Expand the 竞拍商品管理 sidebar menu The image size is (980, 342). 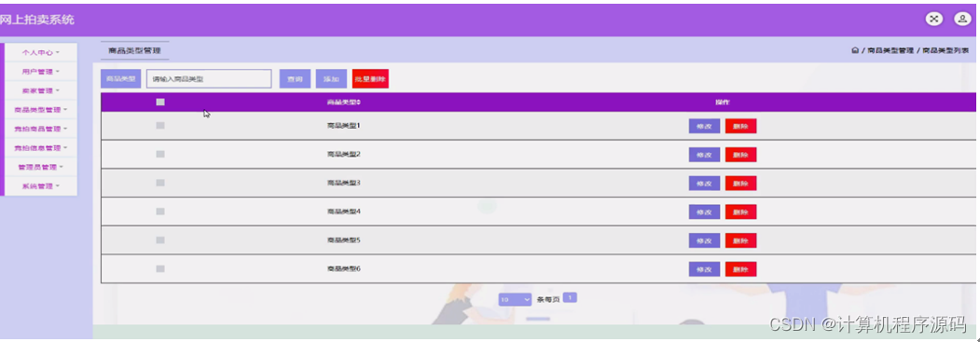click(x=41, y=129)
